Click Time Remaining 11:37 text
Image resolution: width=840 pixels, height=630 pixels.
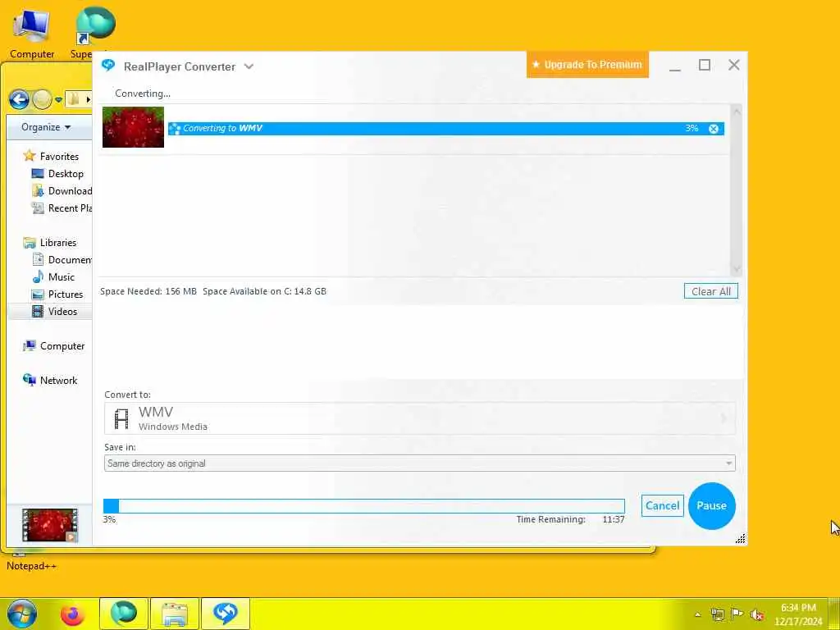click(x=571, y=519)
